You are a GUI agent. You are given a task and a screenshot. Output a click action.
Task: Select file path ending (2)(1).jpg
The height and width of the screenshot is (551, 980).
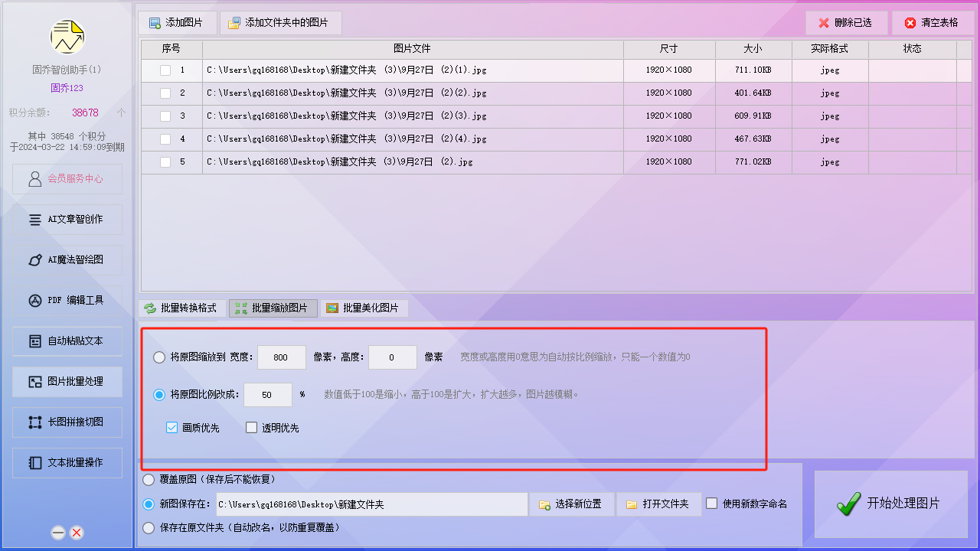pos(347,70)
